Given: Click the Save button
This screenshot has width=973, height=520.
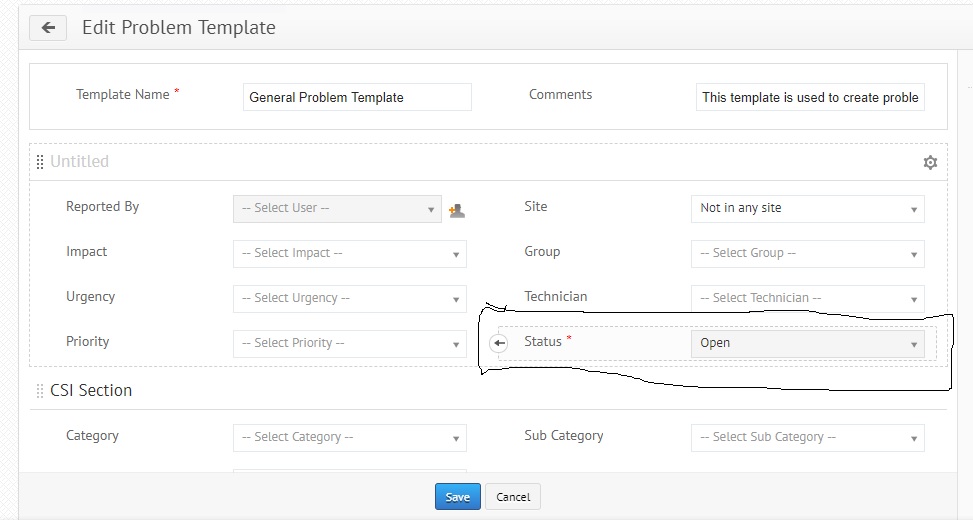Looking at the screenshot, I should (458, 497).
